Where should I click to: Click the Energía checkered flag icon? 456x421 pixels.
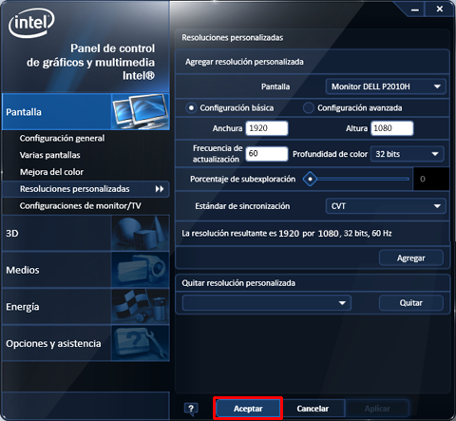[x=140, y=306]
